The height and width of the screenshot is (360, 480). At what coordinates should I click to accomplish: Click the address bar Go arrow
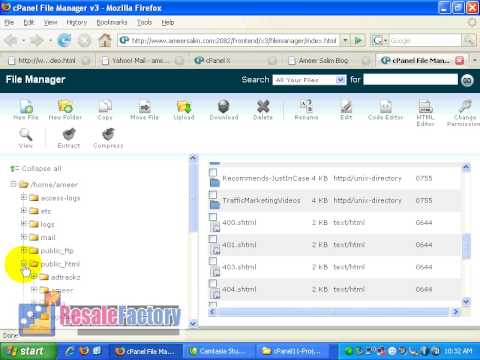[359, 41]
